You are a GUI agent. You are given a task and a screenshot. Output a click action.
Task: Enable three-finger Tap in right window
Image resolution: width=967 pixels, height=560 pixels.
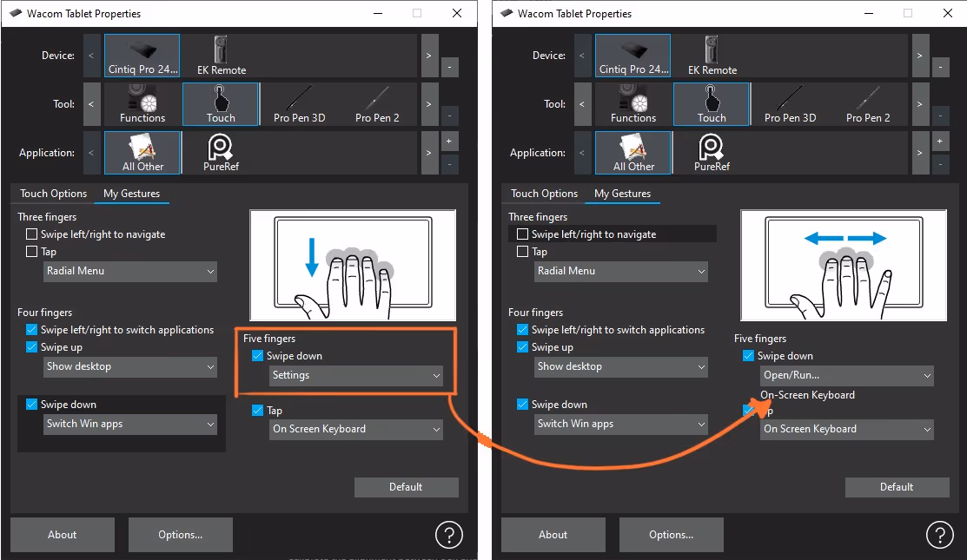tap(522, 252)
